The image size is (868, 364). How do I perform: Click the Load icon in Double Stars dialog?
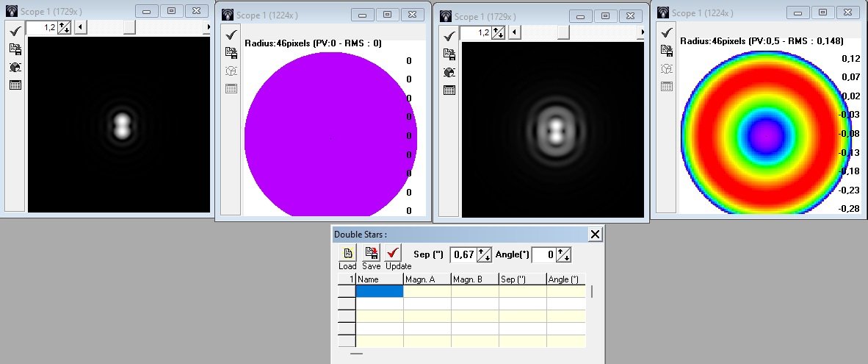click(347, 253)
